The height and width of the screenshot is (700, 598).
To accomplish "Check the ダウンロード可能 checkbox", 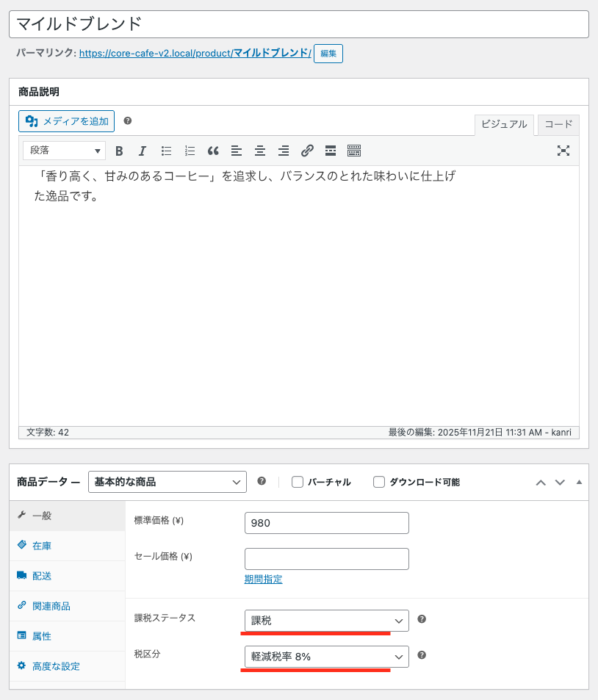I will (379, 483).
